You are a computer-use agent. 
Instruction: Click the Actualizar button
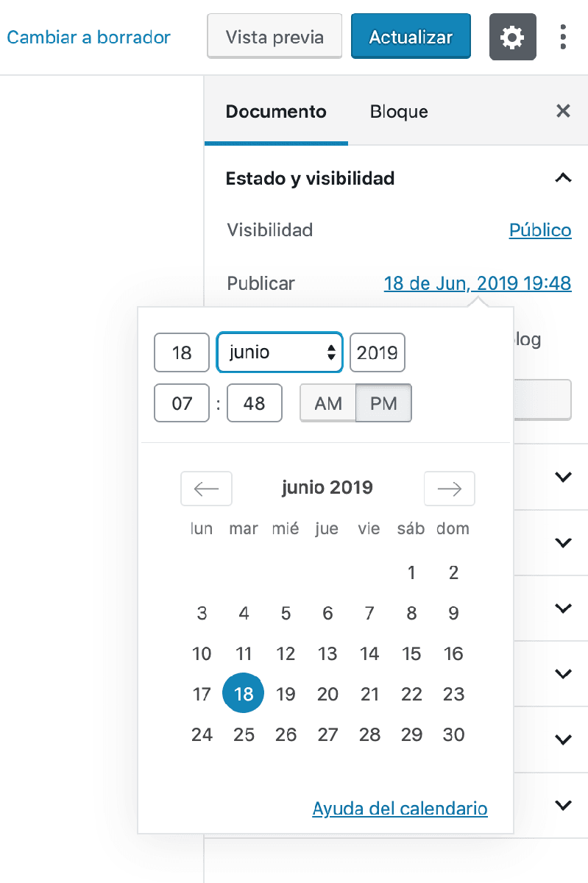[411, 37]
